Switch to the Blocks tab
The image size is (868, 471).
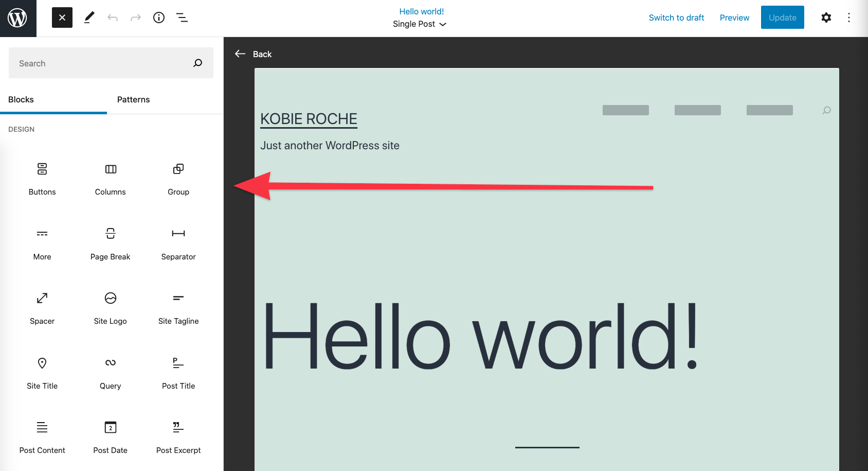tap(53, 99)
